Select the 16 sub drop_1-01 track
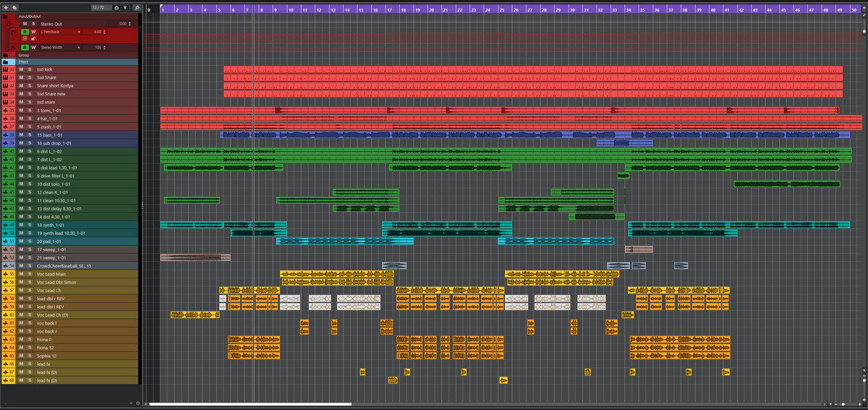 click(x=71, y=143)
